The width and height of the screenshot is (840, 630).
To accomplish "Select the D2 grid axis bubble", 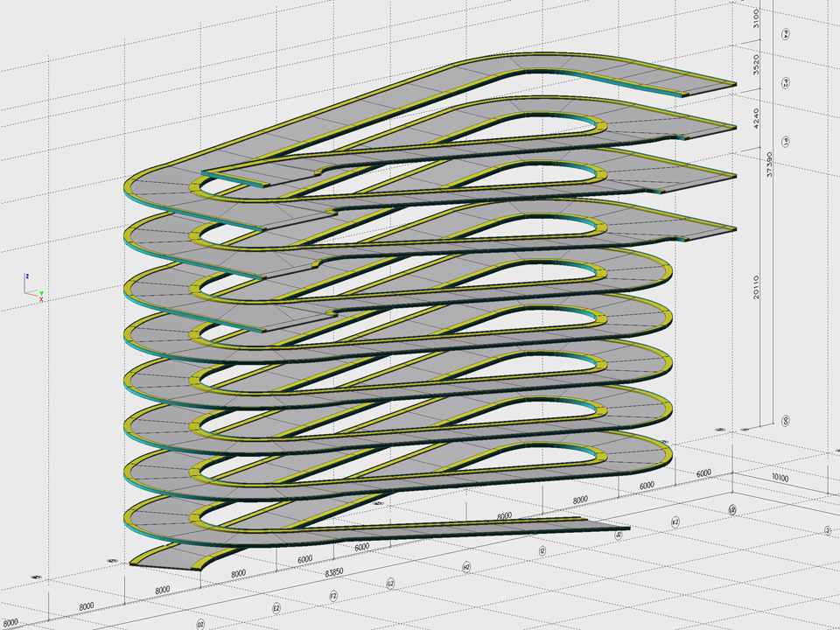I will (200, 624).
